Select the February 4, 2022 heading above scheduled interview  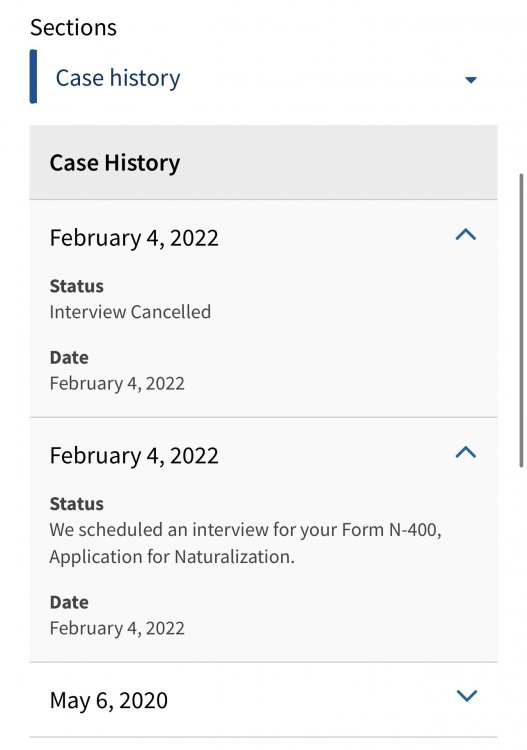[x=134, y=455]
